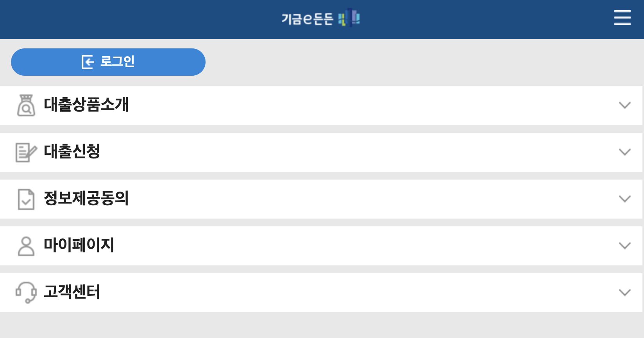Screen dimensions: 644x338
Task: Click the building graphic beside the logo text
Action: coord(349,18)
